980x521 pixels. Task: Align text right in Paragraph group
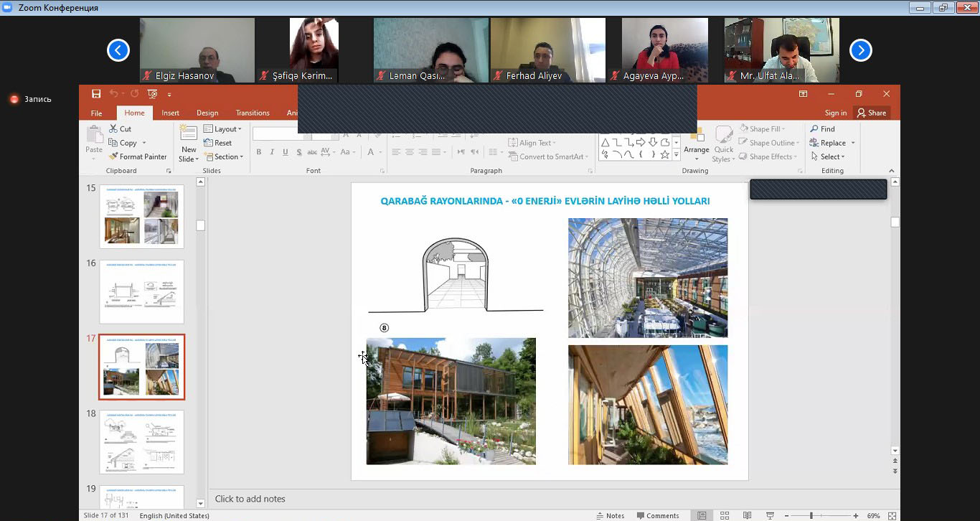[x=423, y=152]
